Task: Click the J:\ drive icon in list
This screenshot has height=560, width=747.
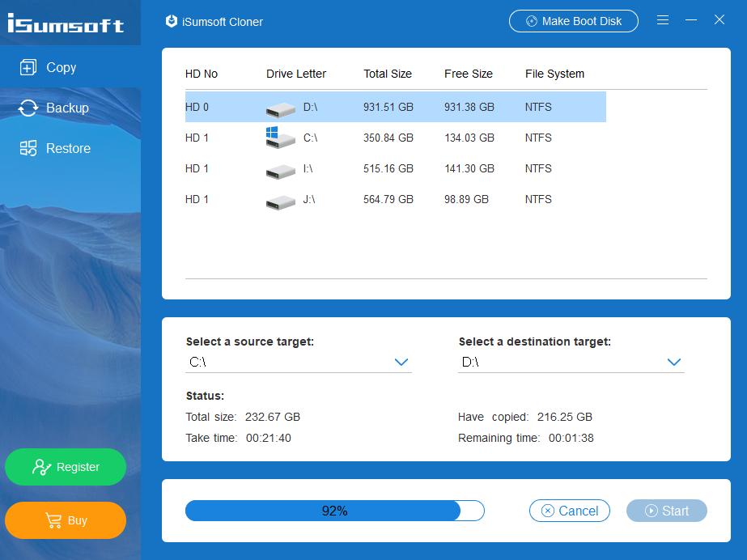Action: [280, 202]
